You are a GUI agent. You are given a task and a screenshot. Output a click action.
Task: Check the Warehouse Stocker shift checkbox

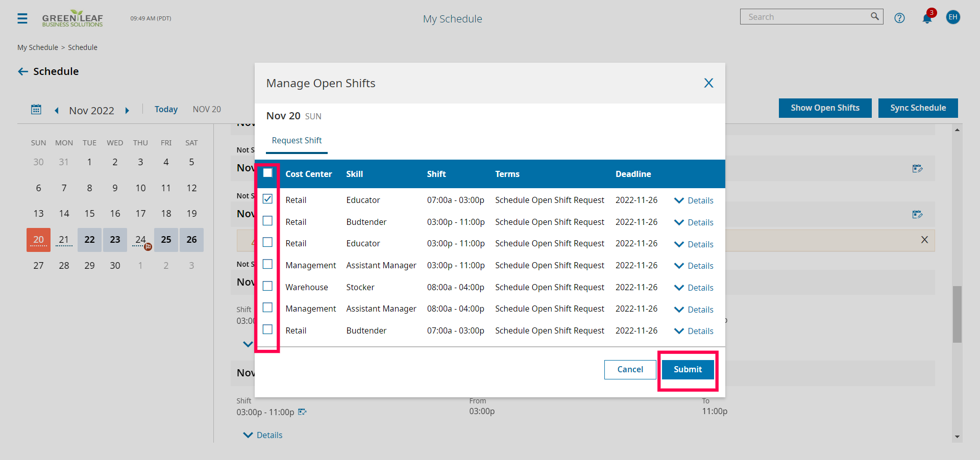(x=267, y=286)
